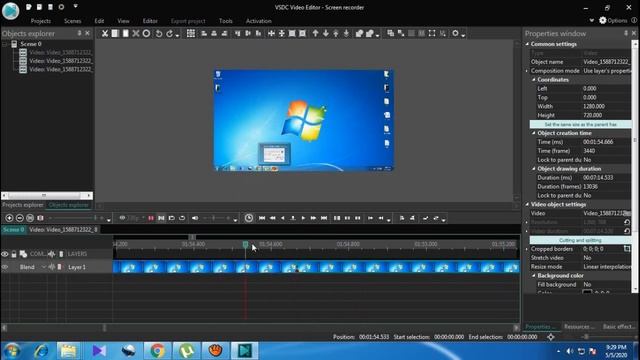Click the Redo arrow icon

(169, 33)
